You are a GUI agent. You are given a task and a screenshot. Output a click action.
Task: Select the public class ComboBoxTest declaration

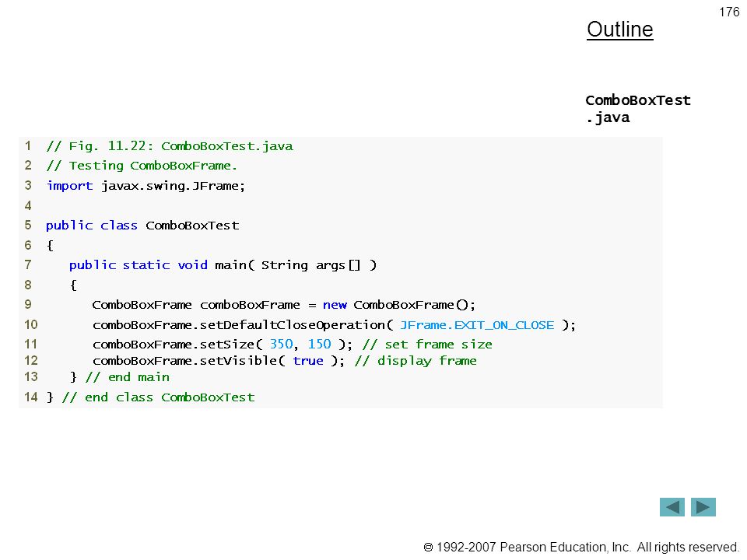click(x=142, y=226)
